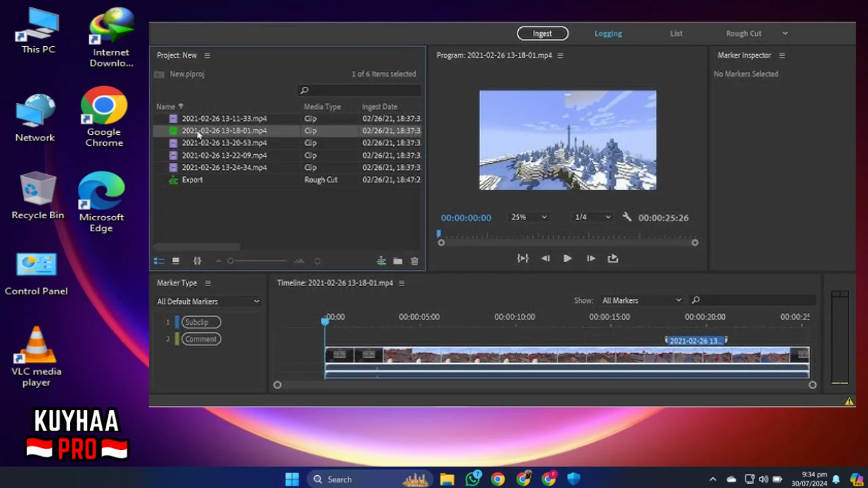Click the small zoom-out mountain icon

(x=218, y=261)
